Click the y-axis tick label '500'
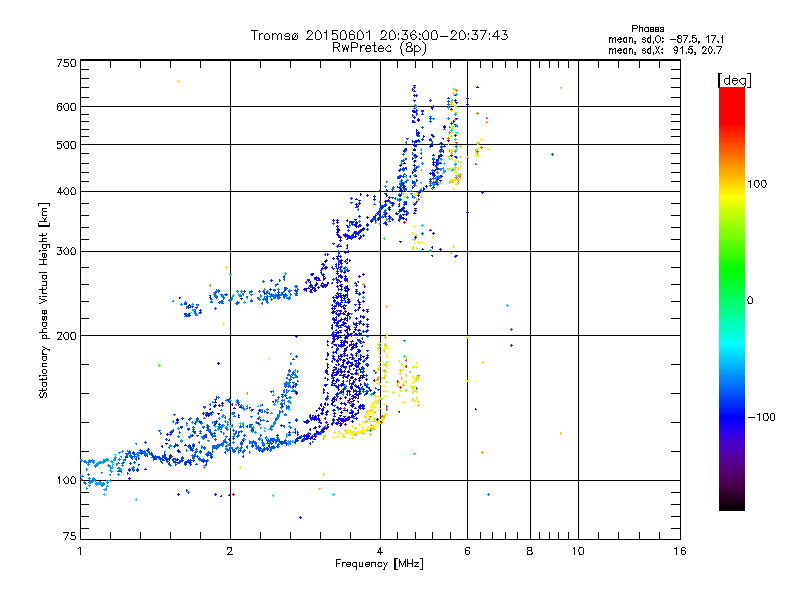Screen dimensions: 800x600 coord(67,145)
